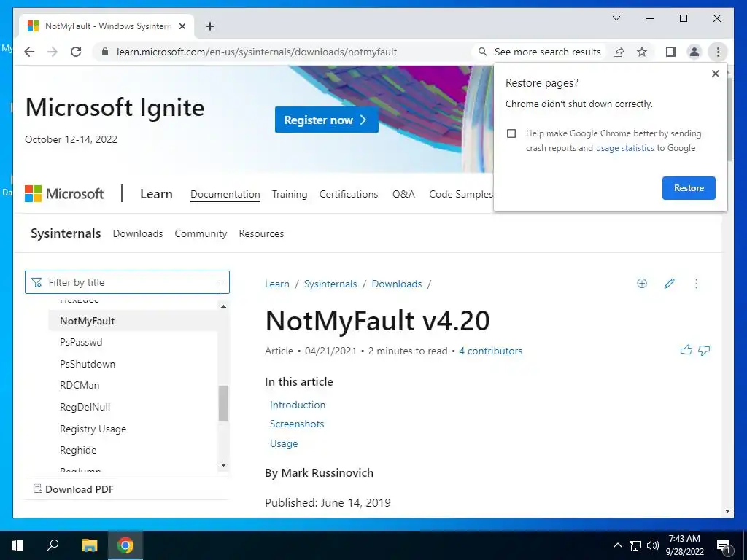Open the network tray icon

(635, 545)
